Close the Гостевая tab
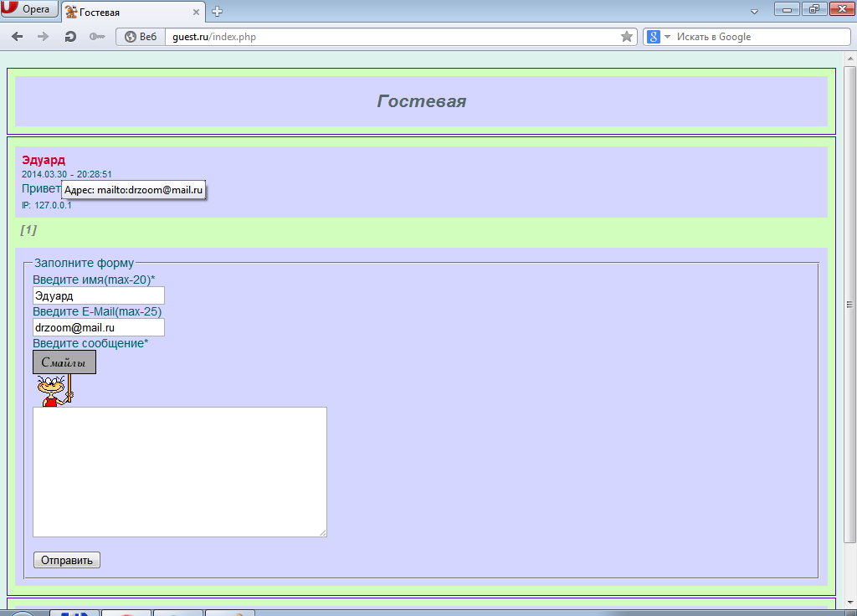This screenshot has width=857, height=616. click(196, 12)
